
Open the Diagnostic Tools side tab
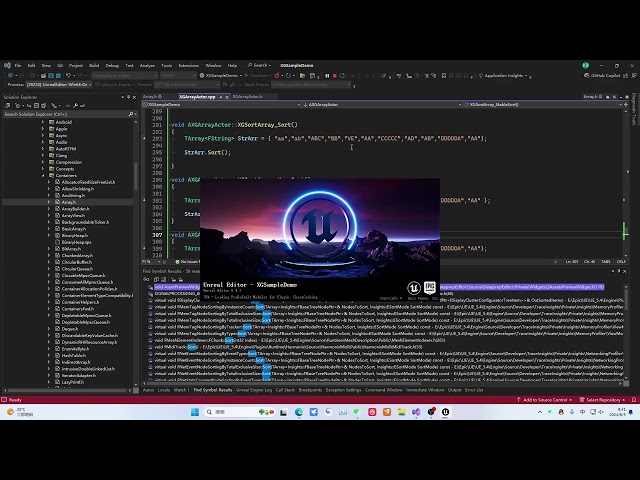[x=634, y=109]
